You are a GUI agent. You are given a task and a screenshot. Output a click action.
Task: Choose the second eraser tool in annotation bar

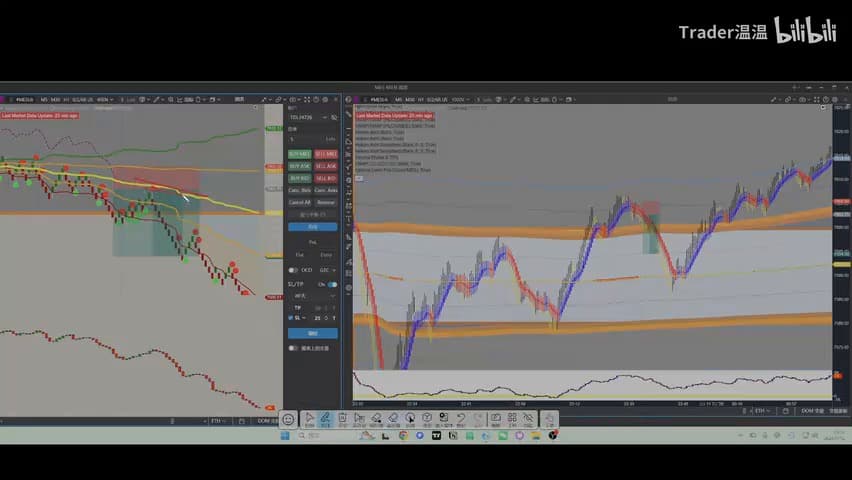[393, 419]
